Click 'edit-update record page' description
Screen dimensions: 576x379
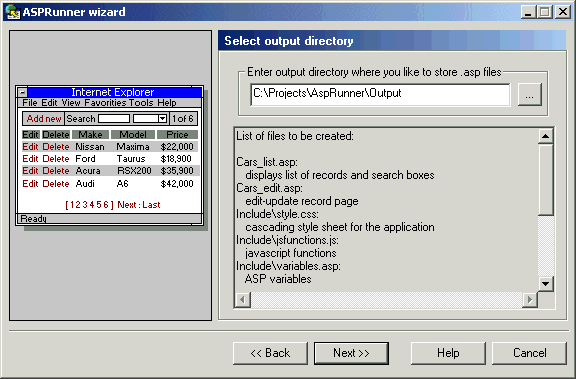[302, 201]
